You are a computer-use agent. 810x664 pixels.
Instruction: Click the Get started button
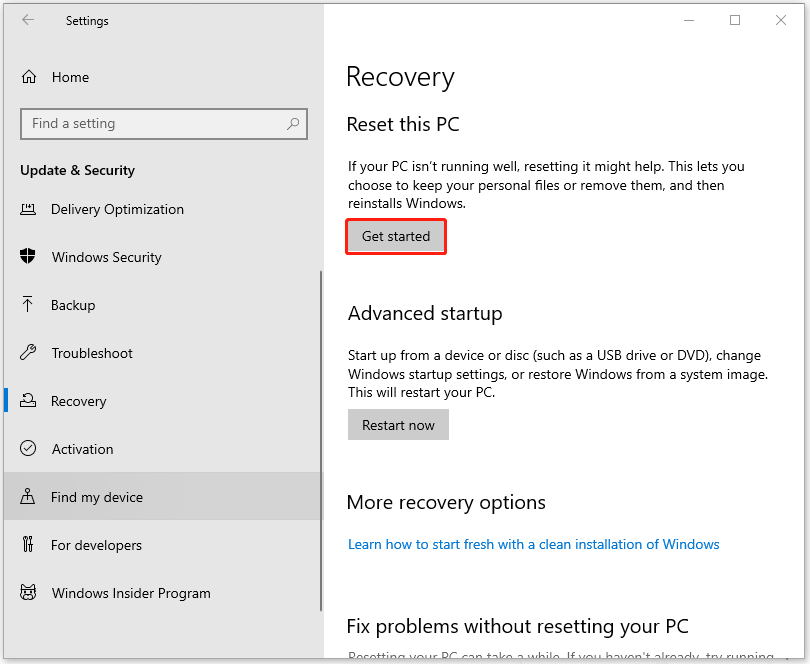(395, 236)
